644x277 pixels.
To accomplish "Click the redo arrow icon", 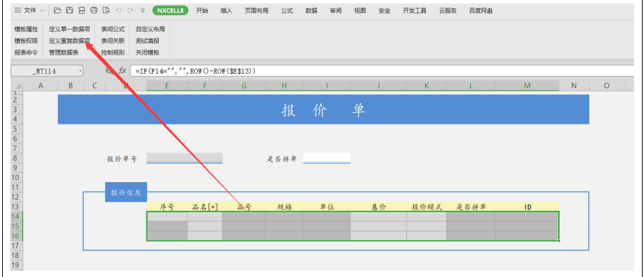I will [x=130, y=11].
